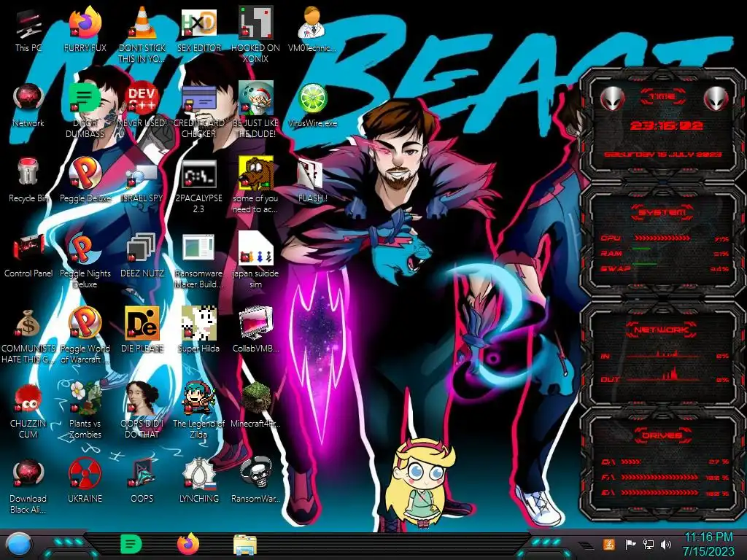The image size is (747, 560).
Task: Click the DRIVES header in the widget
Action: coord(662,435)
